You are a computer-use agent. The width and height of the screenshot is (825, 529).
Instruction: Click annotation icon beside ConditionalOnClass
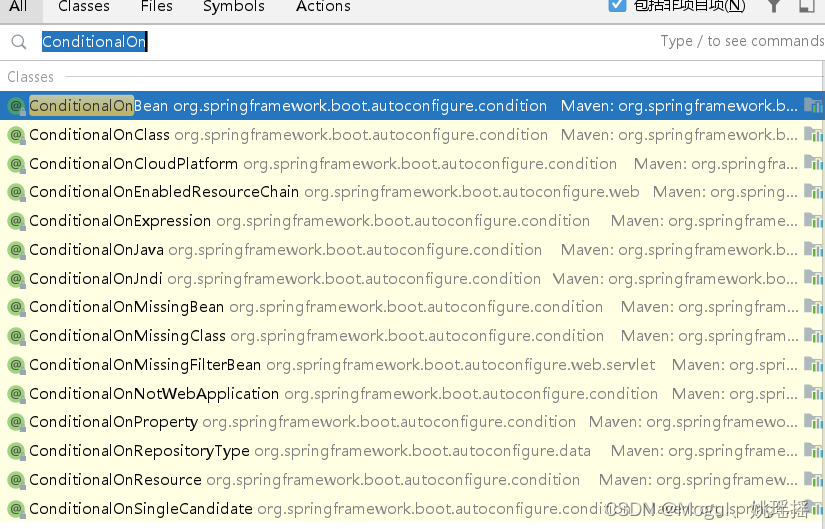click(x=16, y=135)
